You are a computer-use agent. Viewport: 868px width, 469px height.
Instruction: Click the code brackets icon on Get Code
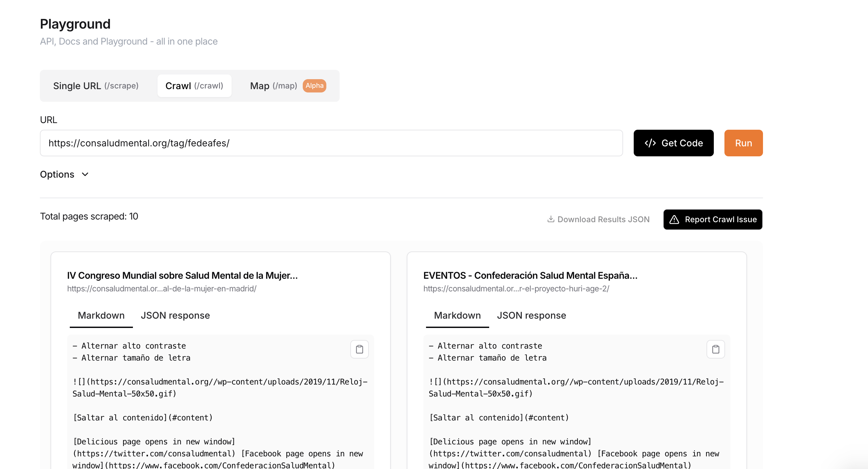click(x=650, y=143)
